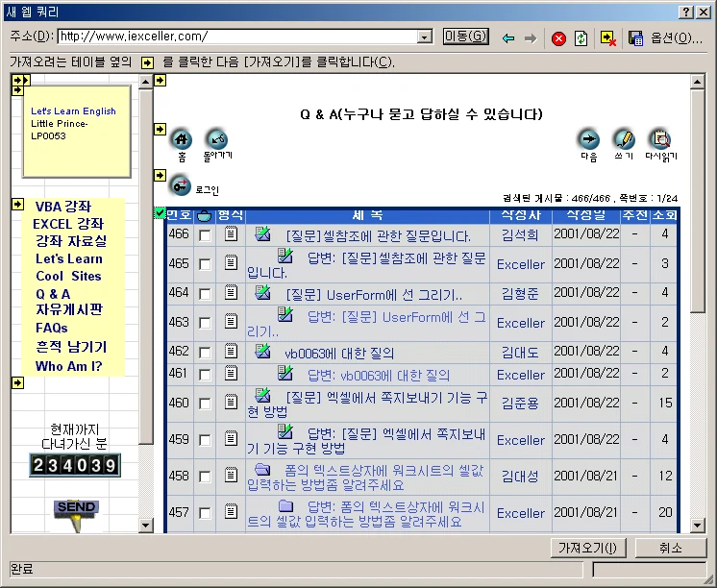Click the green Refresh icon

(581, 38)
